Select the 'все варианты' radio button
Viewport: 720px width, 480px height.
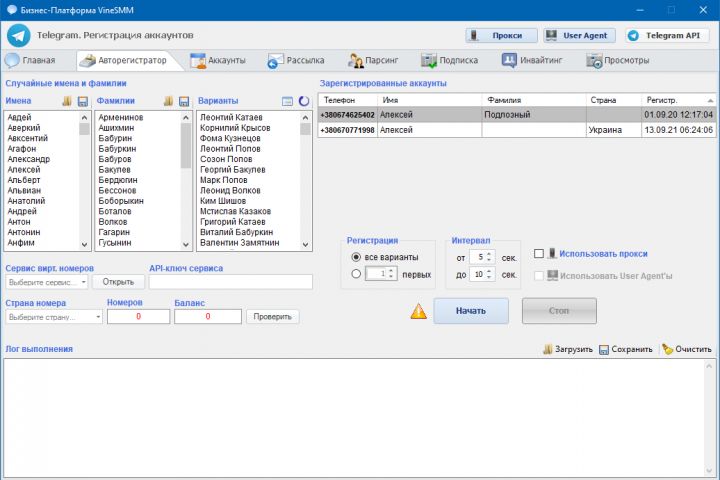(x=356, y=257)
